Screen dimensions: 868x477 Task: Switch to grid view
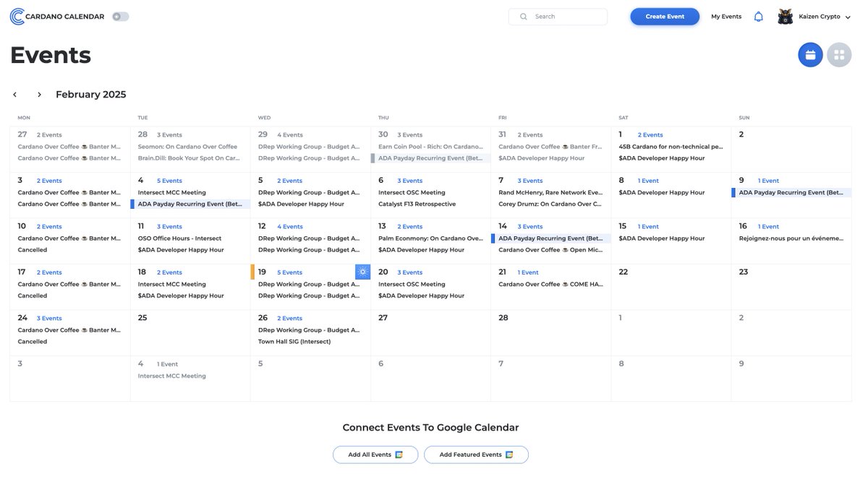pyautogui.click(x=839, y=55)
